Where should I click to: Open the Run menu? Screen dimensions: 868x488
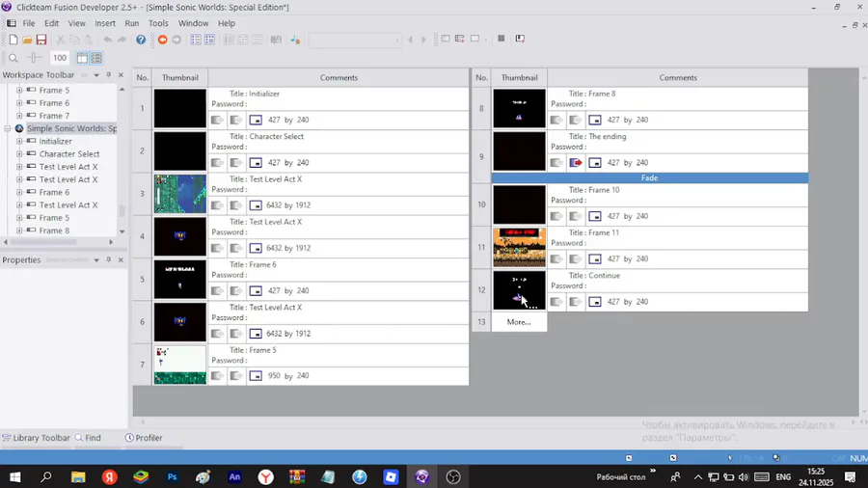coord(132,23)
